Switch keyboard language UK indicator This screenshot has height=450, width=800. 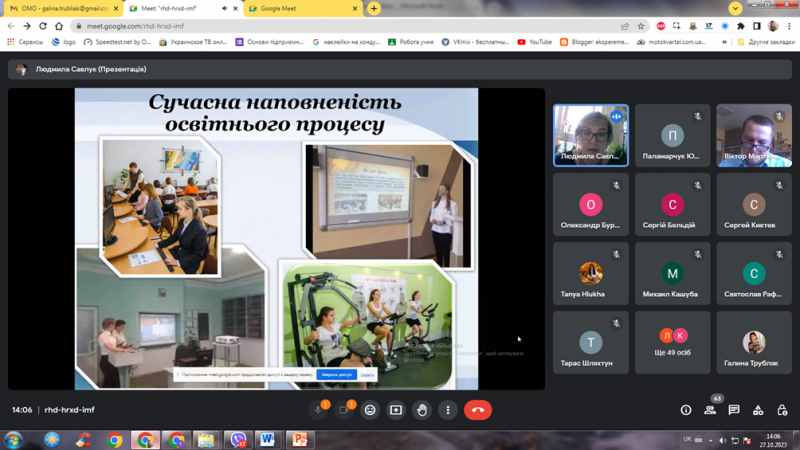(687, 439)
